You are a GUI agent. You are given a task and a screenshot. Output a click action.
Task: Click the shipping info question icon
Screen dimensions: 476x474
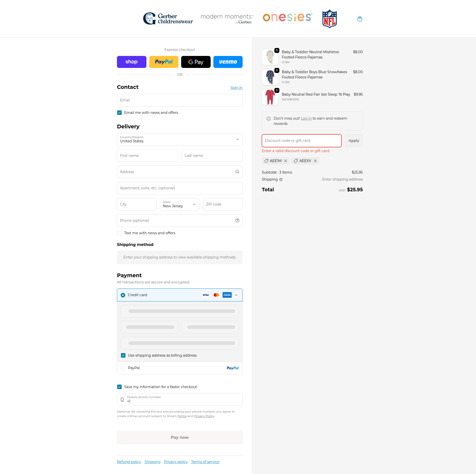click(x=281, y=180)
